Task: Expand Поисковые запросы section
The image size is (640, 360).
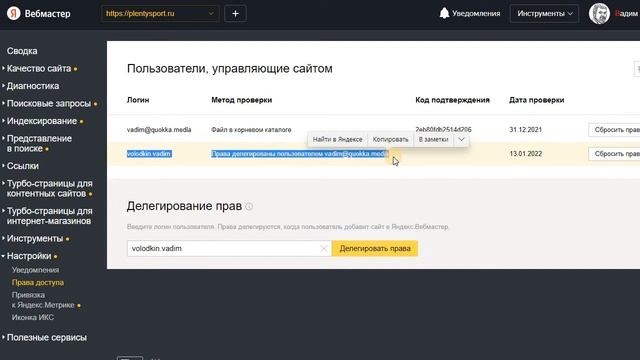Action: click(49, 104)
